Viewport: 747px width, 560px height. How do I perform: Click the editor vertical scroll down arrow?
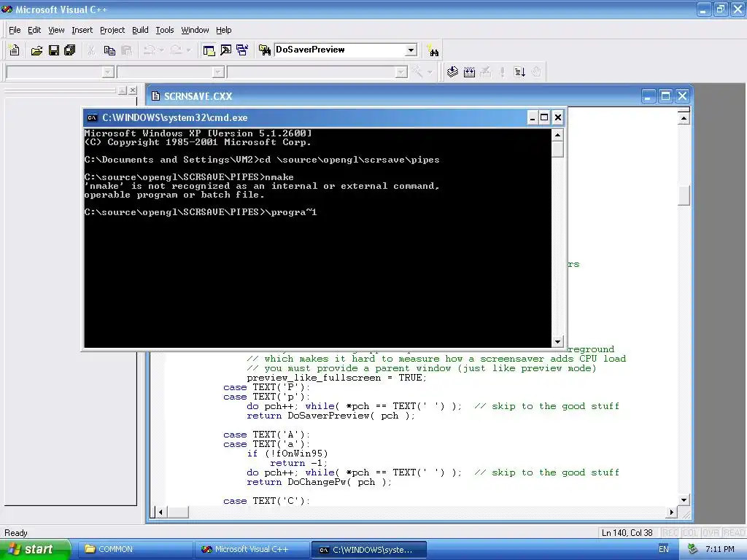tap(684, 499)
